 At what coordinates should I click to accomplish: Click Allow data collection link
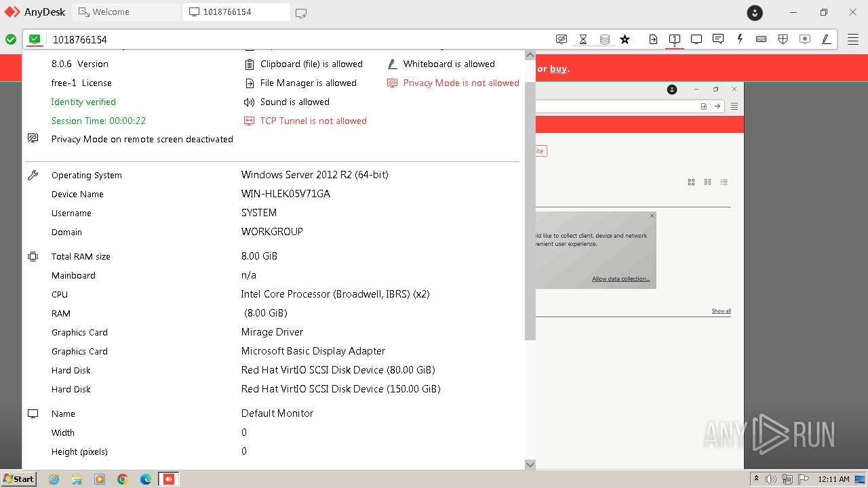[x=621, y=279]
